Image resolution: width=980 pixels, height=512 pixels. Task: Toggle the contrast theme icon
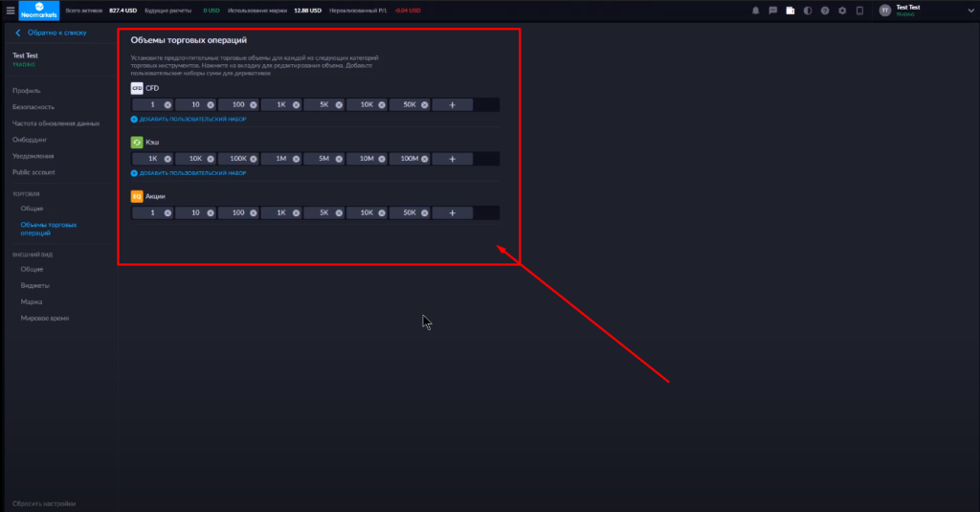[x=808, y=11]
